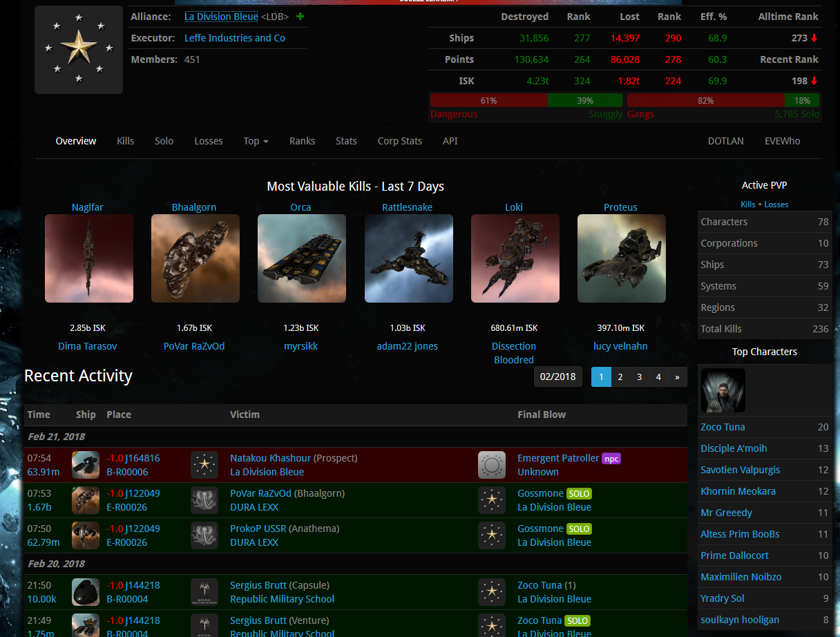Click SOLO badge in Anathema kill row
The image size is (840, 637).
(579, 529)
